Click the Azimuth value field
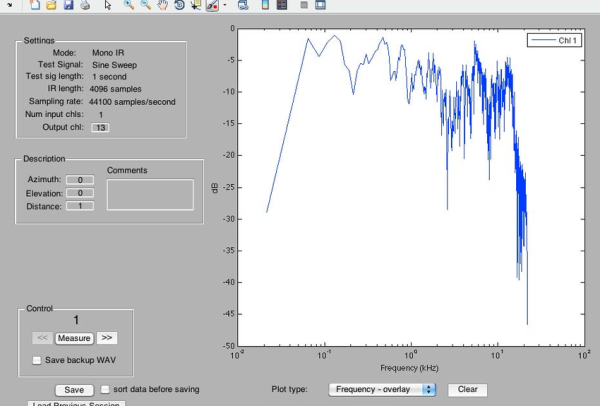 [80, 180]
